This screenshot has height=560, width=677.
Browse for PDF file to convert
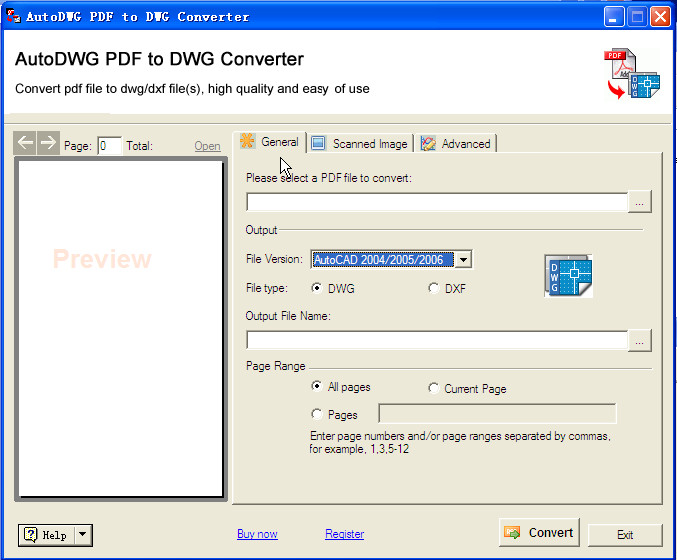(639, 202)
